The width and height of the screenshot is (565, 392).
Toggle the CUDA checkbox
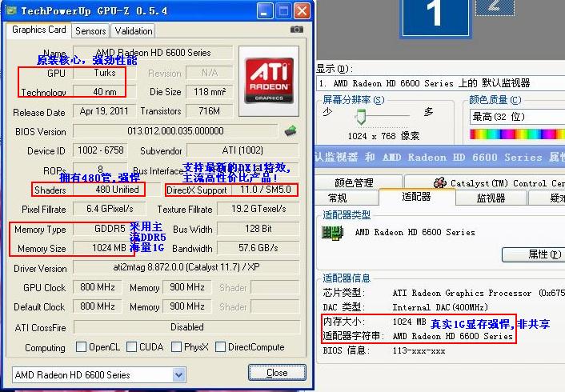pos(131,347)
